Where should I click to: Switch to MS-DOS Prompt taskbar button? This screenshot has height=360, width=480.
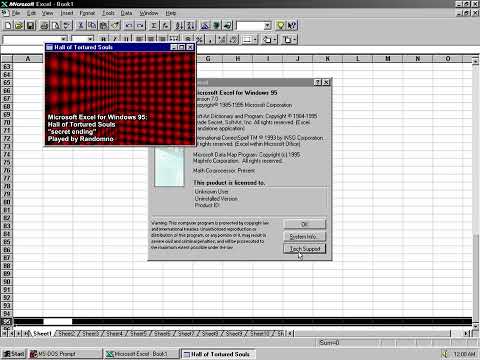[65, 354]
